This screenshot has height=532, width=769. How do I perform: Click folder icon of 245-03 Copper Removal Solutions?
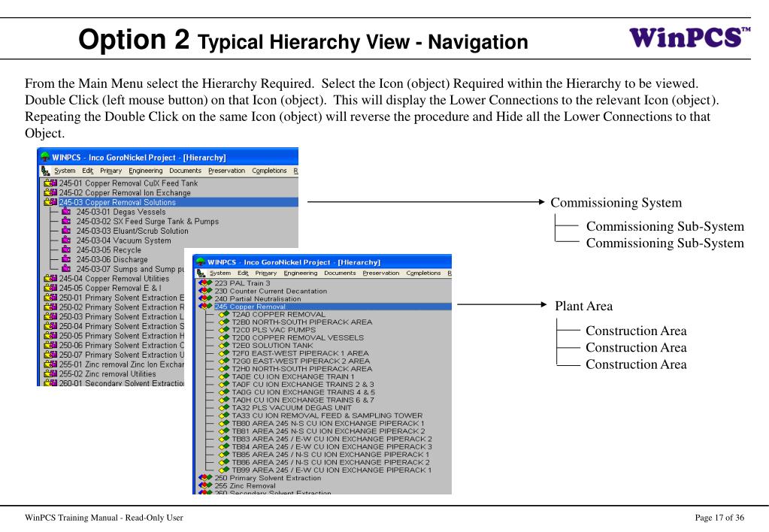click(x=50, y=202)
